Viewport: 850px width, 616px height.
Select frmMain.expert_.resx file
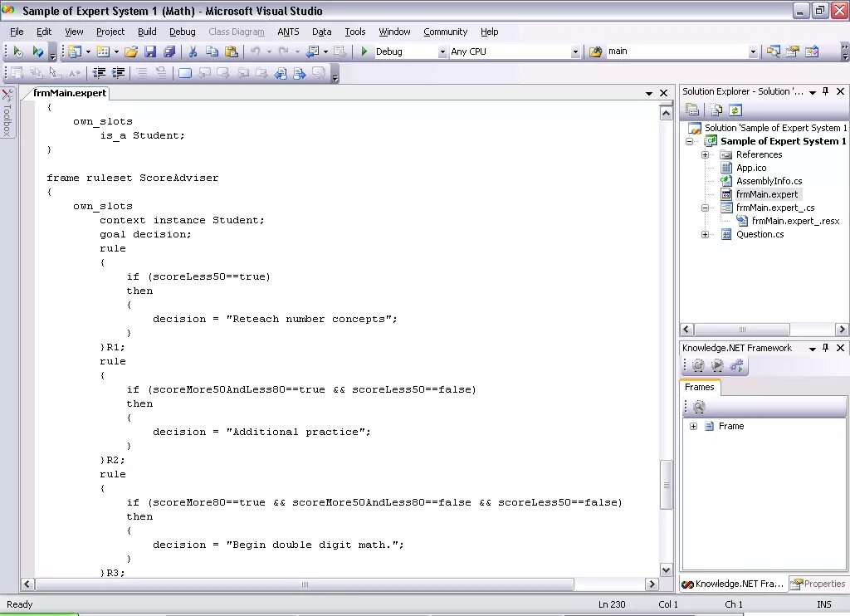click(x=795, y=221)
